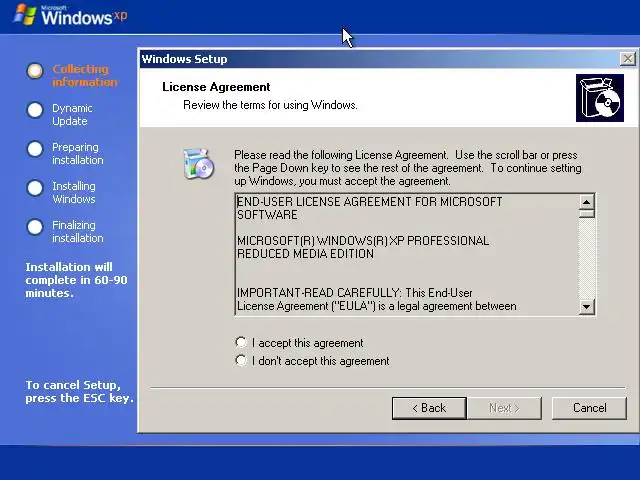
Task: Click the setup CD icon beside instructions
Action: point(198,164)
